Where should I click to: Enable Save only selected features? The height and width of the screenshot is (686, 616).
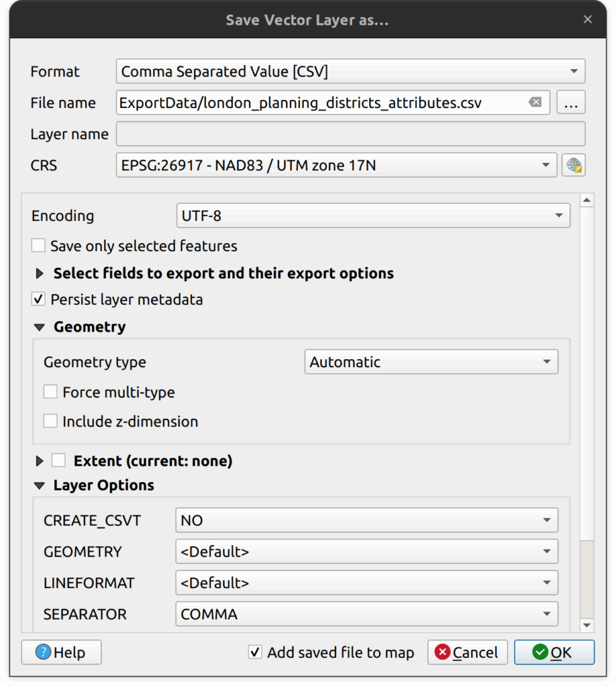(39, 246)
